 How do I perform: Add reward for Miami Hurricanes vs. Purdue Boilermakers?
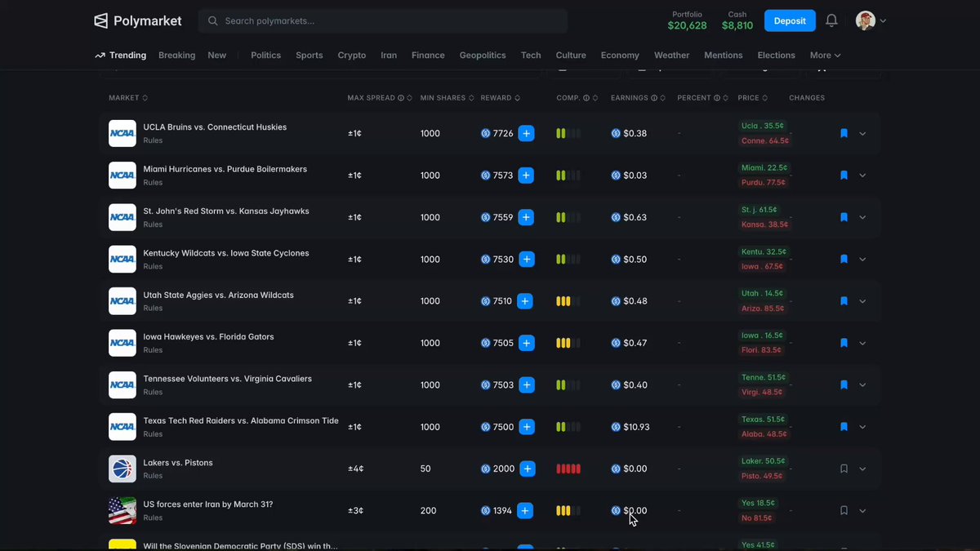(526, 176)
